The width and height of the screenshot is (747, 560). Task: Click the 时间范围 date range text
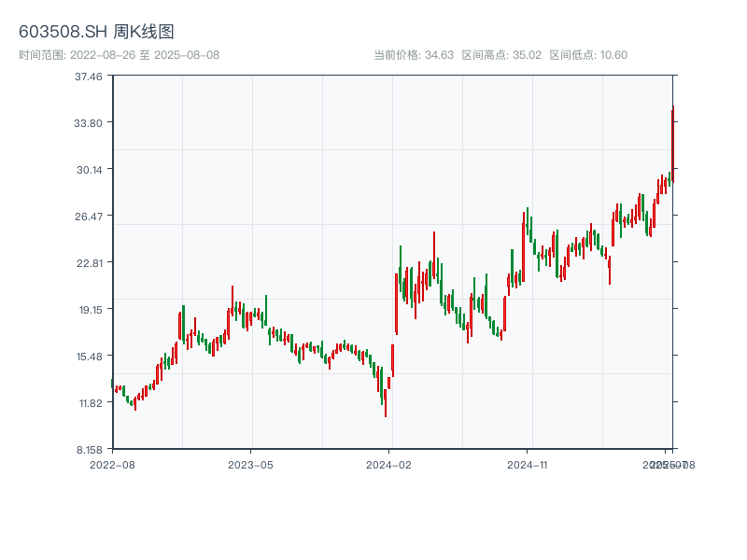coord(119,55)
